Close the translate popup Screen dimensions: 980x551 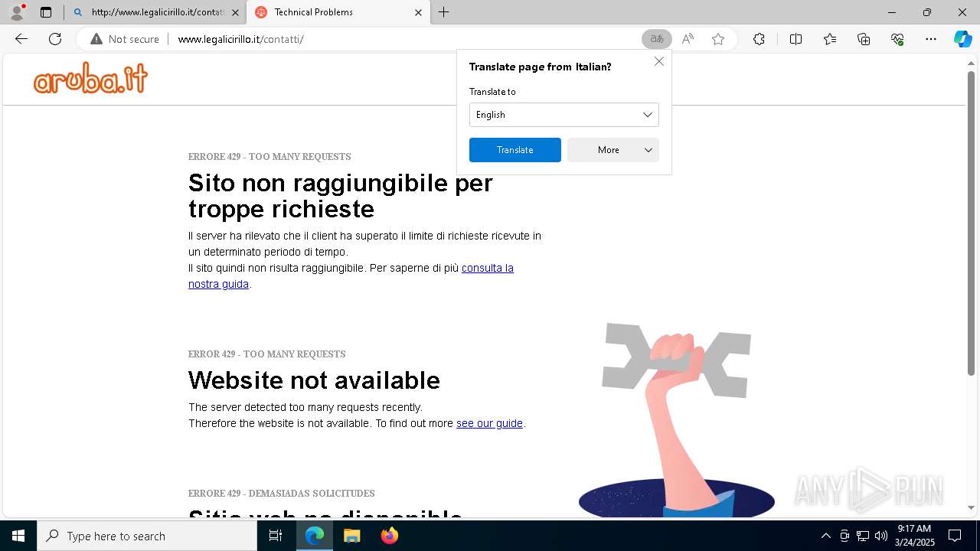point(659,61)
